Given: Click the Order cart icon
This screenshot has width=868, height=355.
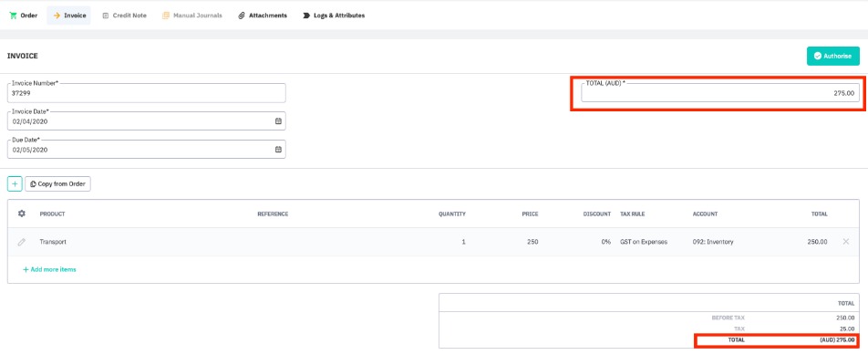Looking at the screenshot, I should click(x=13, y=16).
